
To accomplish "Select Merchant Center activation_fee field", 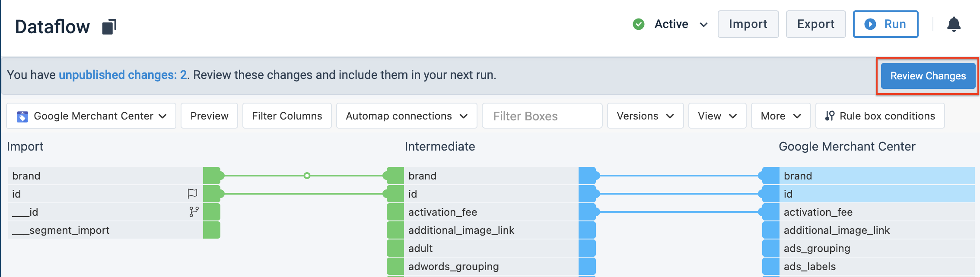I will [877, 212].
